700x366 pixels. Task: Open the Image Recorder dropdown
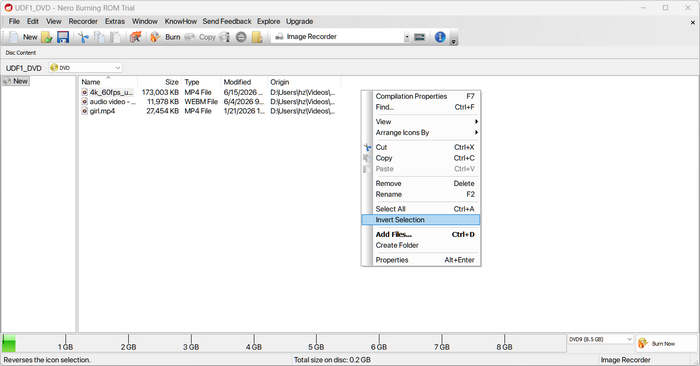click(406, 37)
